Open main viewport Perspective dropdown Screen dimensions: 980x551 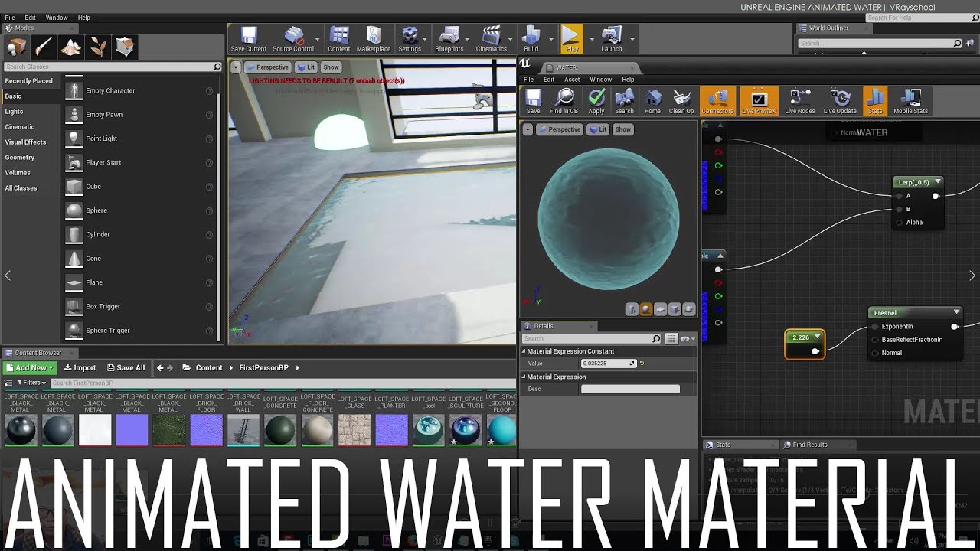pos(268,67)
